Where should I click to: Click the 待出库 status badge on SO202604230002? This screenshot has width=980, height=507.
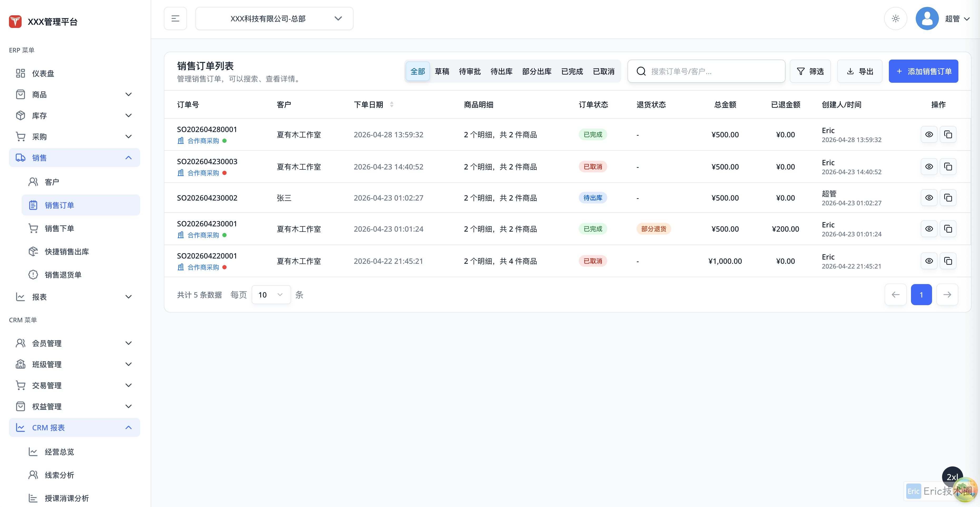pos(593,198)
